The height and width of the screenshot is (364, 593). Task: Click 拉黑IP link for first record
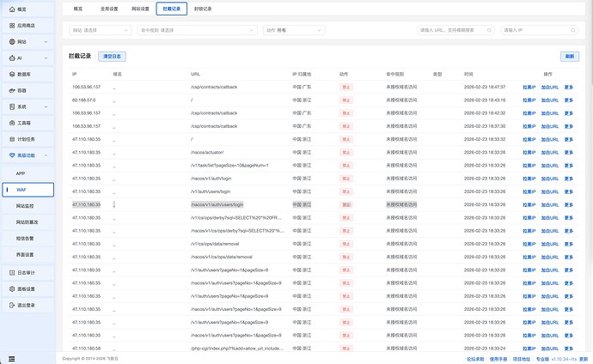[529, 88]
